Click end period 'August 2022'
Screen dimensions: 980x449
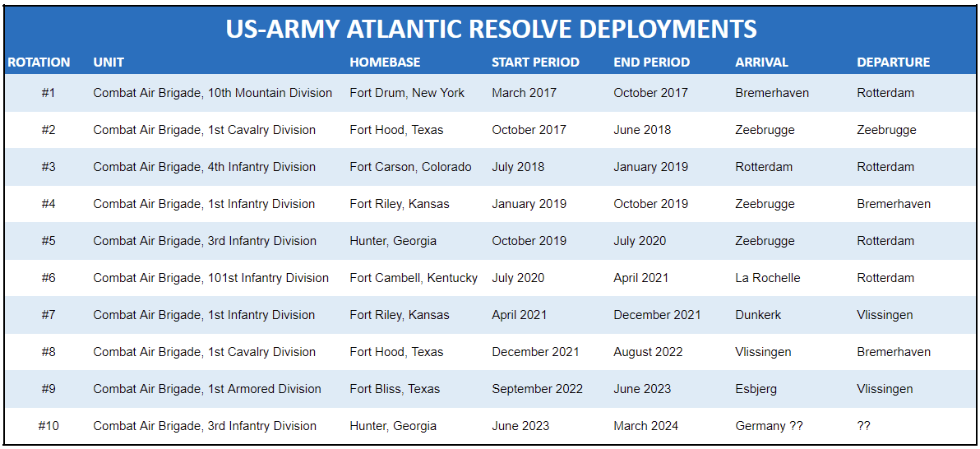tap(649, 352)
